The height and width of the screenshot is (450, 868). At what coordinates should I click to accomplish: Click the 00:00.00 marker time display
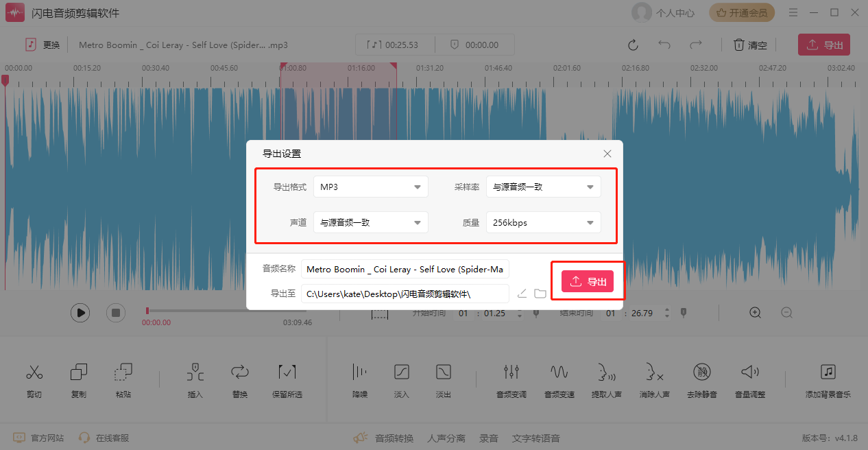(x=475, y=45)
